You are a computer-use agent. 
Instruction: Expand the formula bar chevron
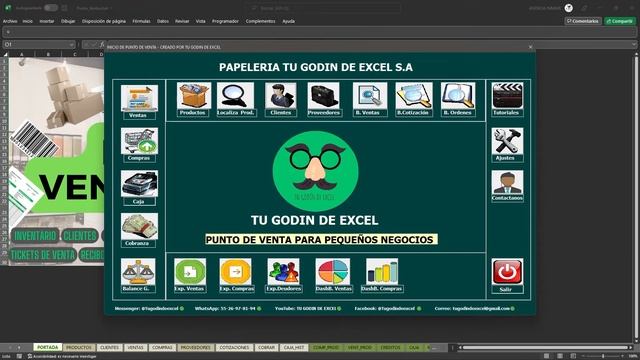point(634,44)
